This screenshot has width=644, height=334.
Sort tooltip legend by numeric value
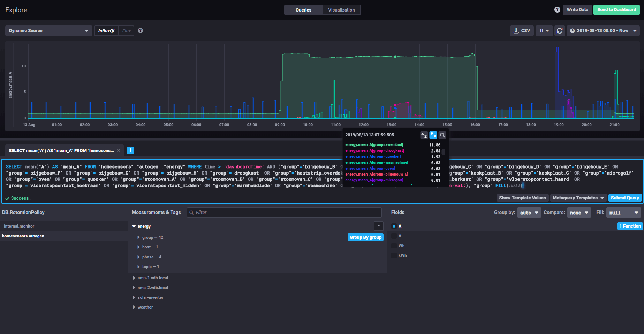pos(433,135)
